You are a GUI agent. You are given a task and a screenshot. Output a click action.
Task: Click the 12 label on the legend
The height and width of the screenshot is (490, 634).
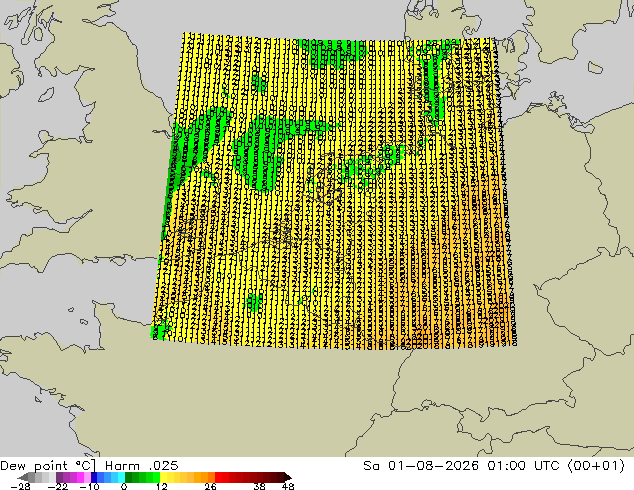click(x=162, y=486)
